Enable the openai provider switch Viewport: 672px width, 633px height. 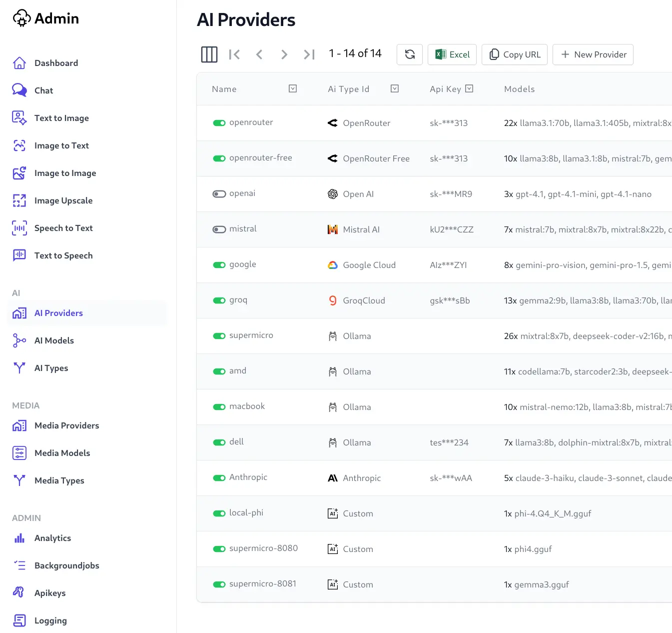click(x=219, y=194)
